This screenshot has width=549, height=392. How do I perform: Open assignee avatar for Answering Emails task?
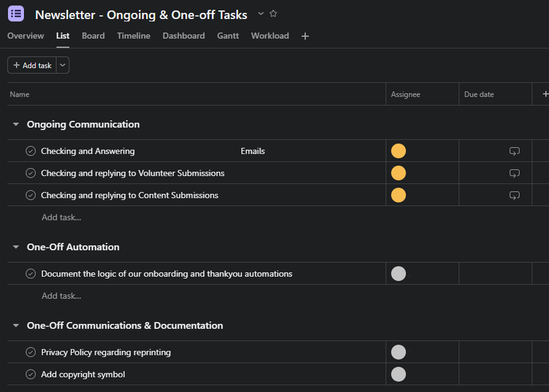(x=399, y=151)
